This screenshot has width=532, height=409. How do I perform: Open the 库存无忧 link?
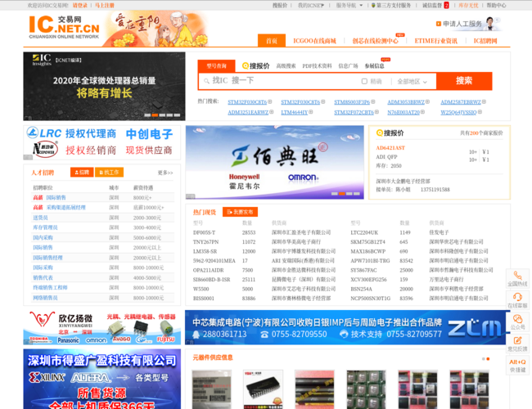(x=468, y=6)
